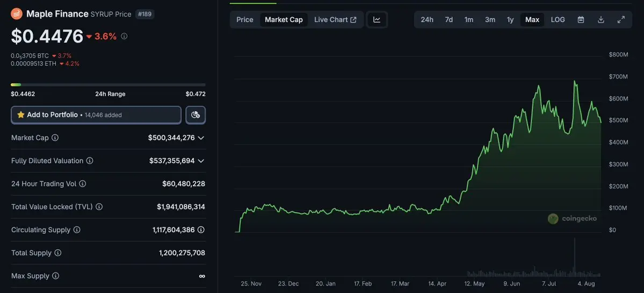Download chart data icon

601,20
